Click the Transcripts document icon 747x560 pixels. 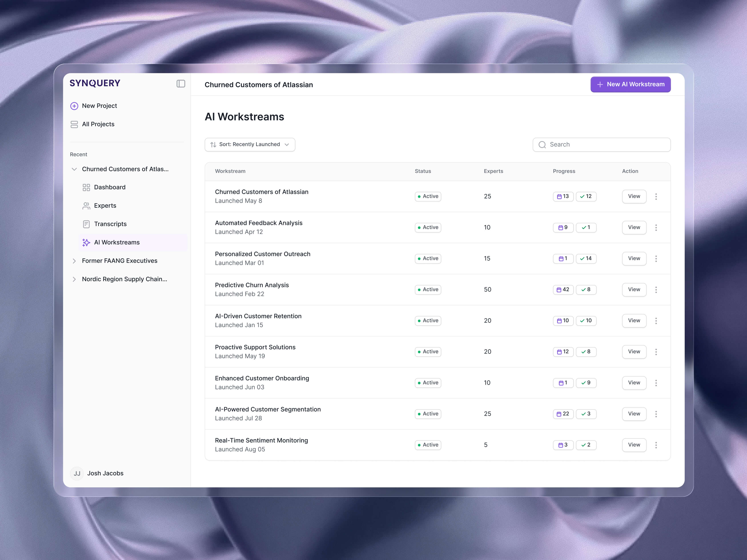86,224
